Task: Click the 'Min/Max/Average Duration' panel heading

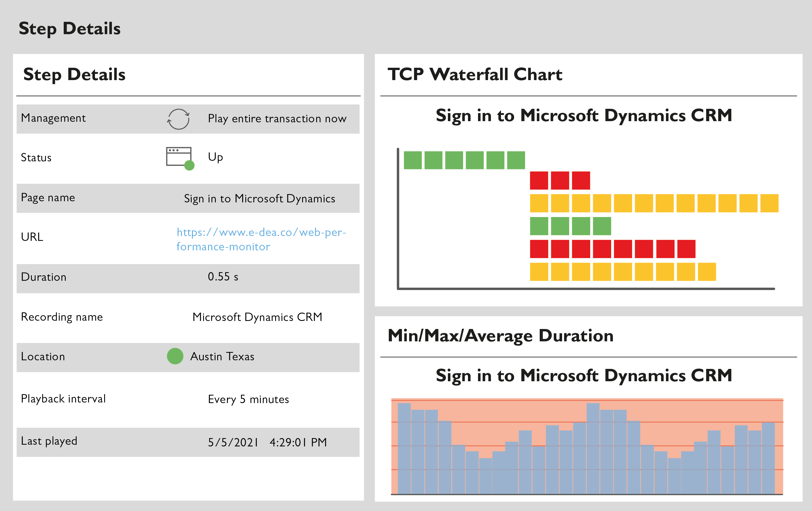Action: (x=500, y=336)
